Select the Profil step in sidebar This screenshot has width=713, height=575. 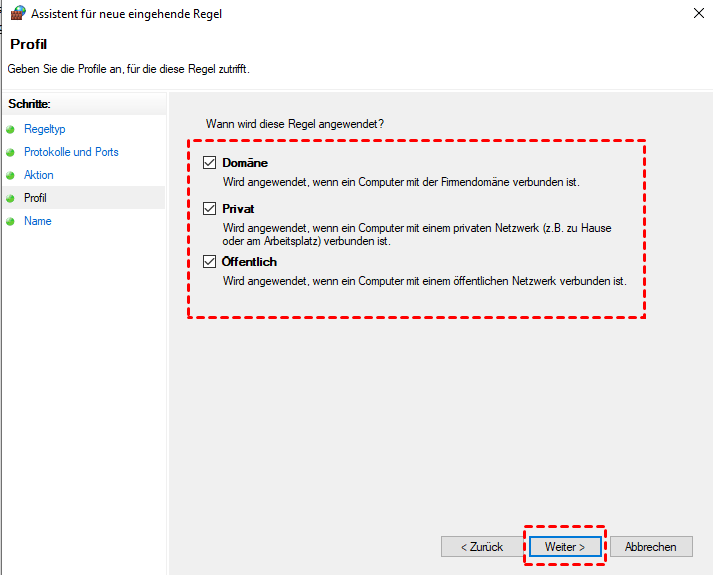click(35, 198)
